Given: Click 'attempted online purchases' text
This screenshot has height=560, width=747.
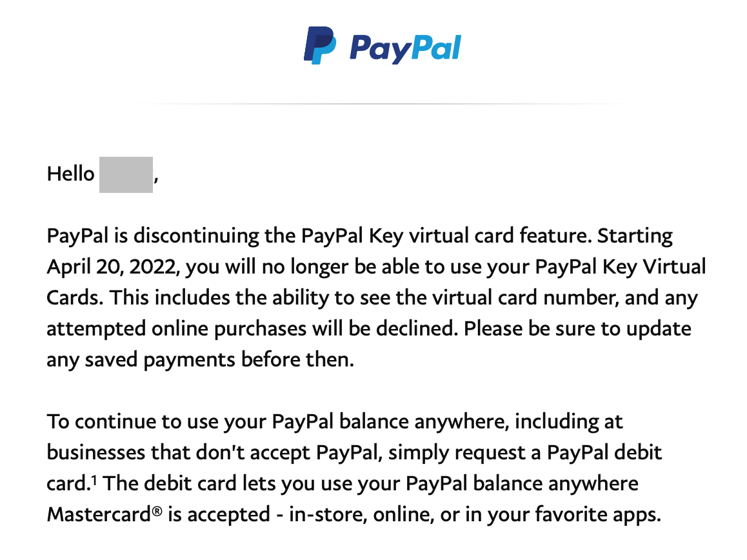Looking at the screenshot, I should coord(176,329).
